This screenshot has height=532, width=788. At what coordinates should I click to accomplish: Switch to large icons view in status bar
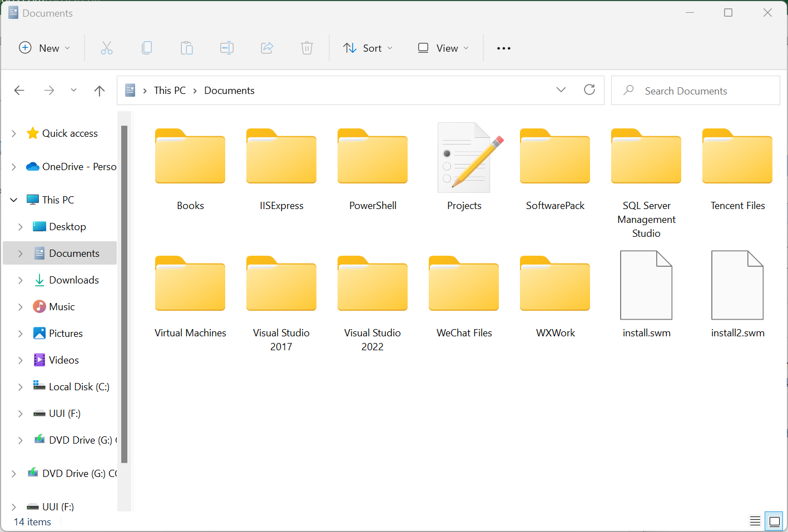pos(775,521)
